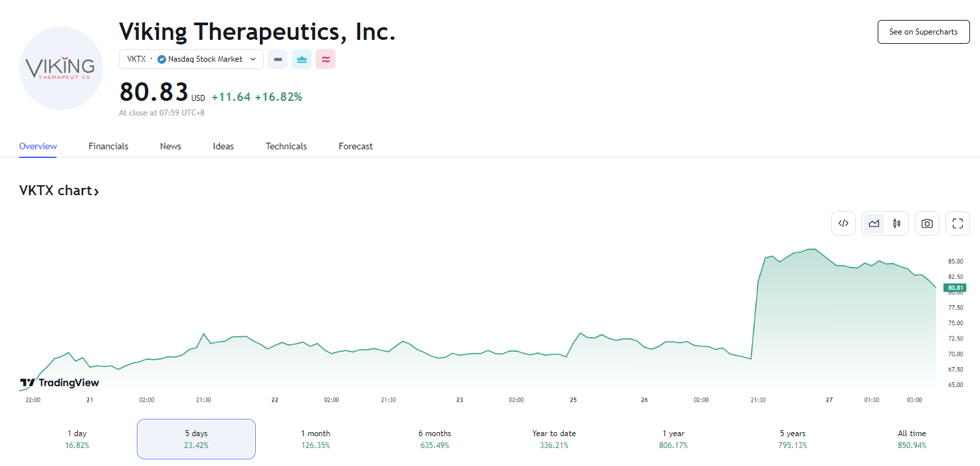
Task: Switch to candlestick chart style
Action: tap(896, 224)
